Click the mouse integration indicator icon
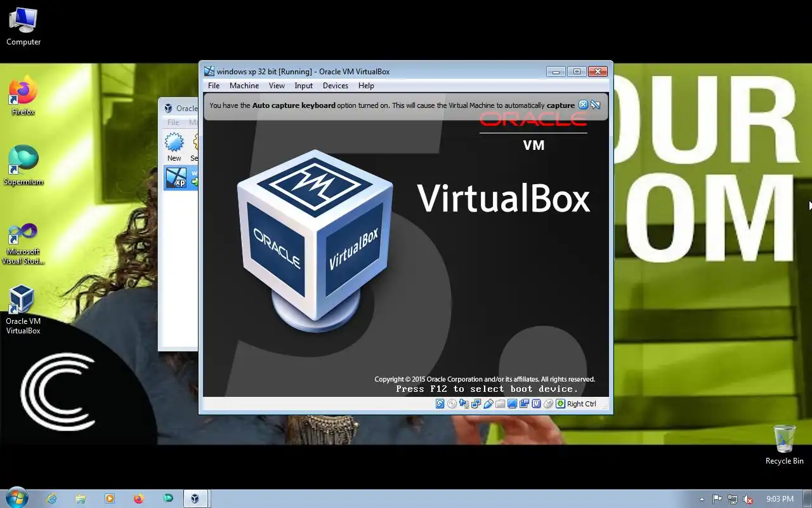812x508 pixels. click(x=548, y=404)
